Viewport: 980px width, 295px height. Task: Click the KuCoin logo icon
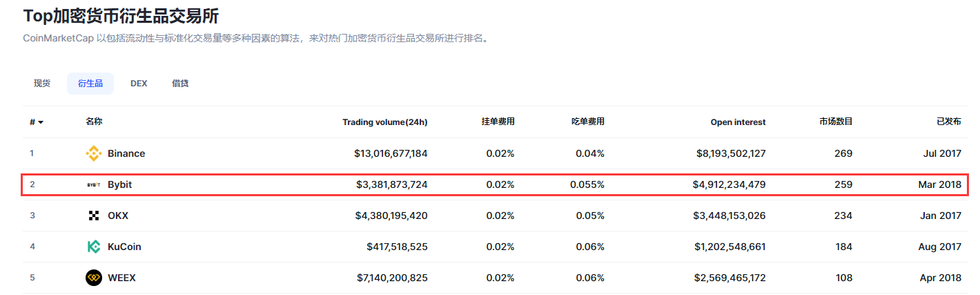[x=93, y=247]
